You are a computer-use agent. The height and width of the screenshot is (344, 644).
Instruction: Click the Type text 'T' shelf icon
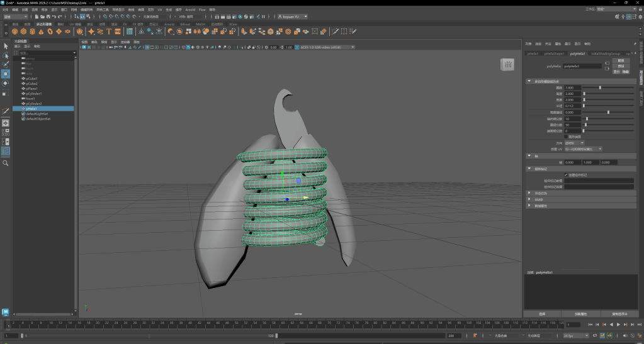tap(109, 31)
